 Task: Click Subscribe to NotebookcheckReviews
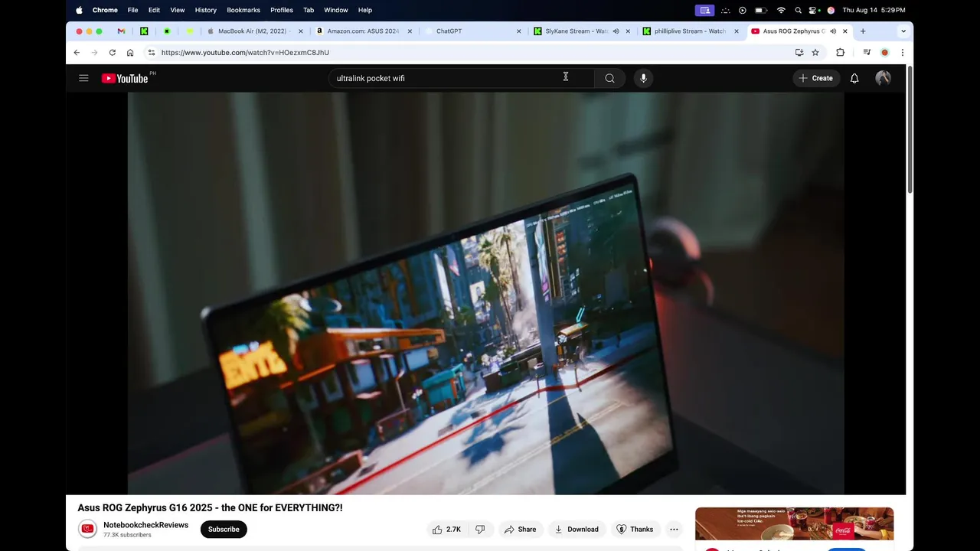tap(224, 529)
